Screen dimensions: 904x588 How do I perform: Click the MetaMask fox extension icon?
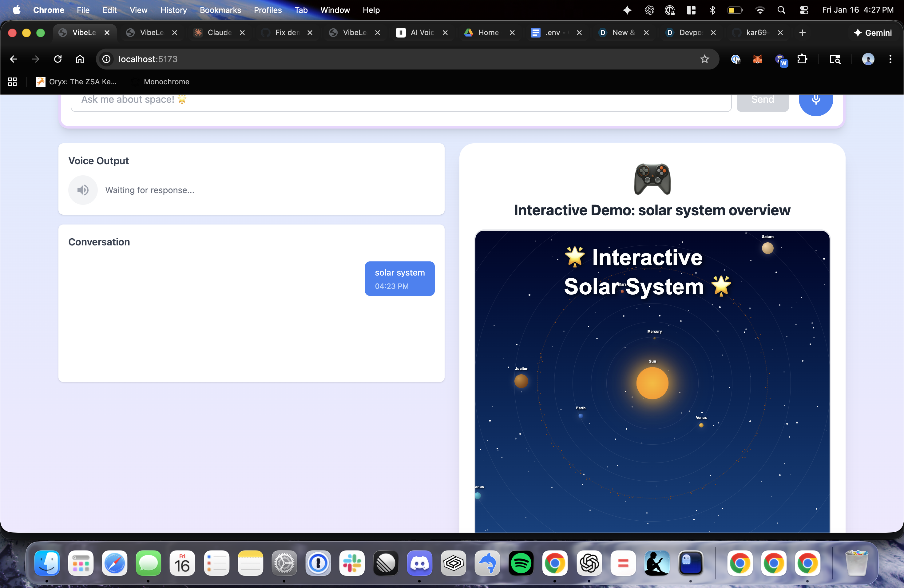click(x=757, y=59)
